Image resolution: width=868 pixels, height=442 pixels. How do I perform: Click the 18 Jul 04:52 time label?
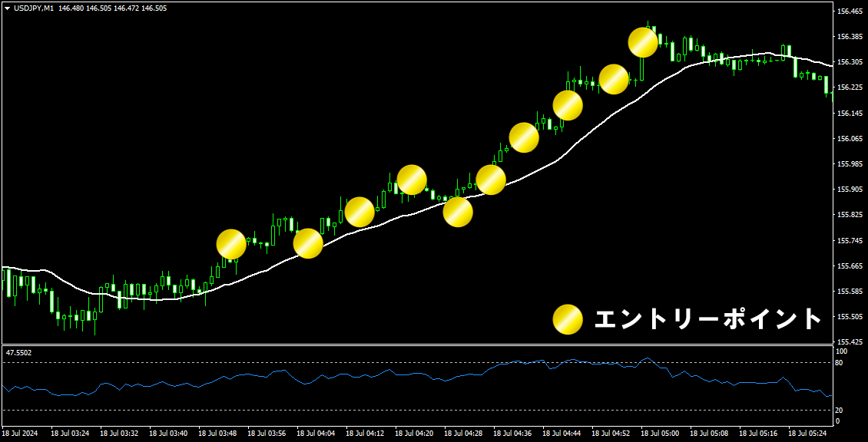611,433
